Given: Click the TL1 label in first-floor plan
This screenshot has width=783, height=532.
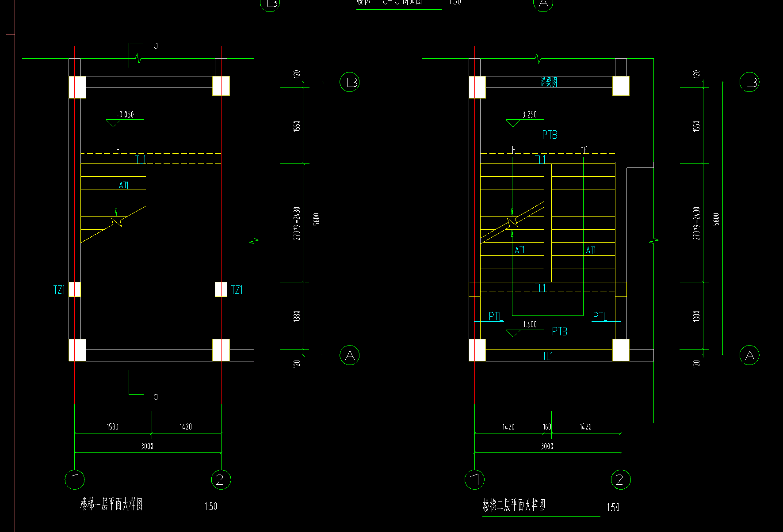Looking at the screenshot, I should point(140,160).
